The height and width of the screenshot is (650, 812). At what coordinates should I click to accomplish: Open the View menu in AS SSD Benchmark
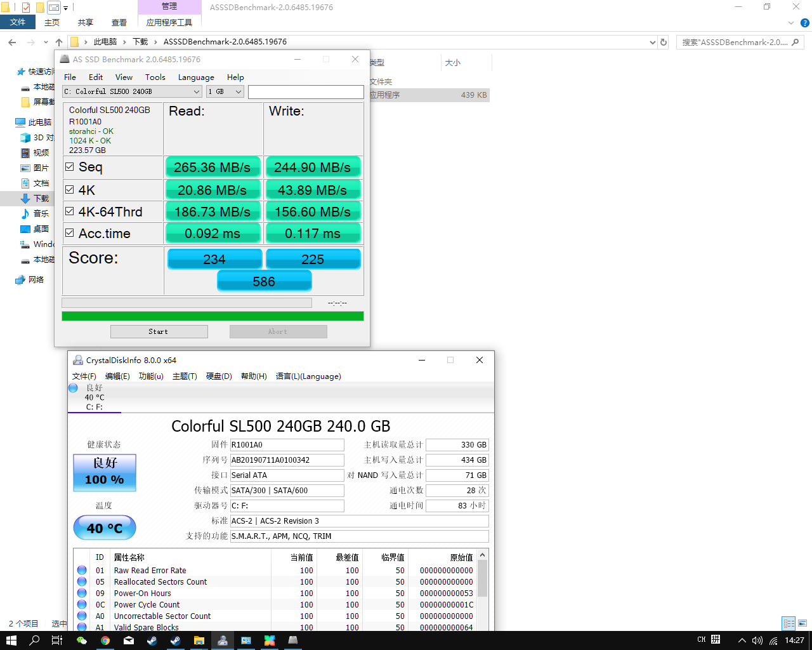pos(124,77)
